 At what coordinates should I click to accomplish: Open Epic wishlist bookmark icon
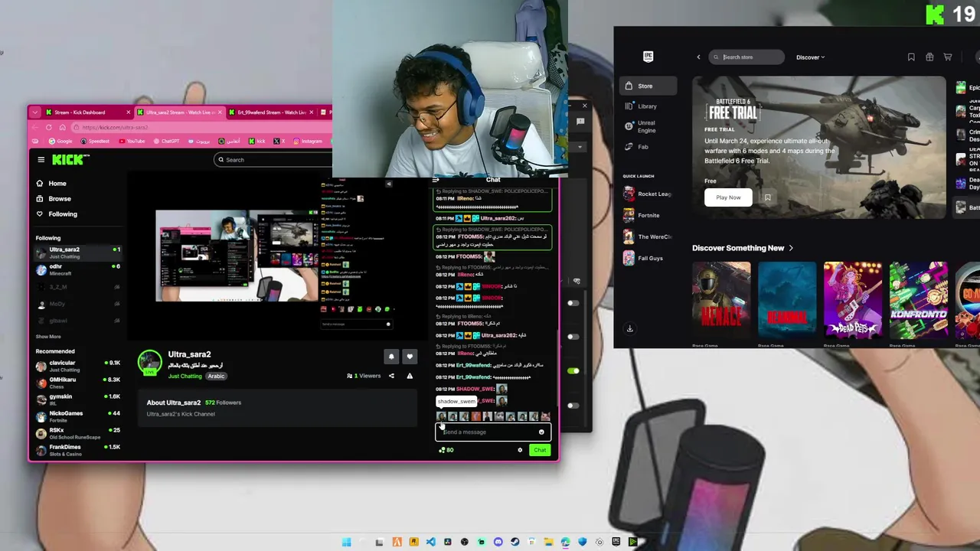[x=911, y=57]
